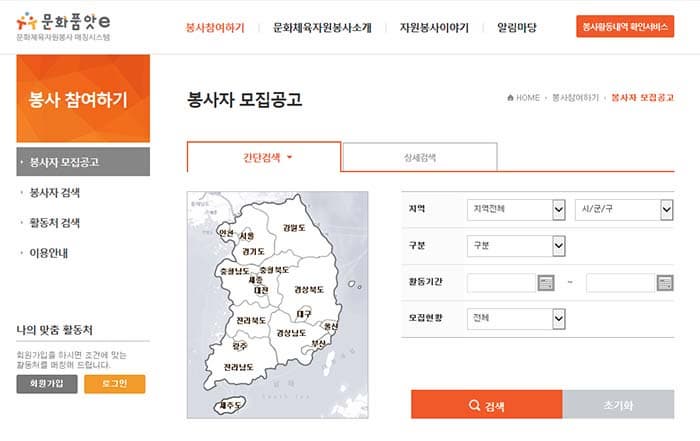Image resolution: width=700 pixels, height=441 pixels.
Task: Select 세종 on the map
Action: pos(256,280)
